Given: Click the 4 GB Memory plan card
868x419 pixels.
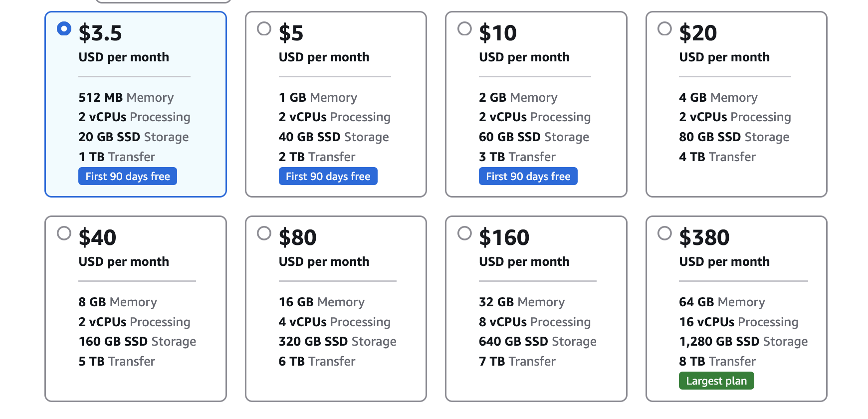Looking at the screenshot, I should (x=736, y=105).
